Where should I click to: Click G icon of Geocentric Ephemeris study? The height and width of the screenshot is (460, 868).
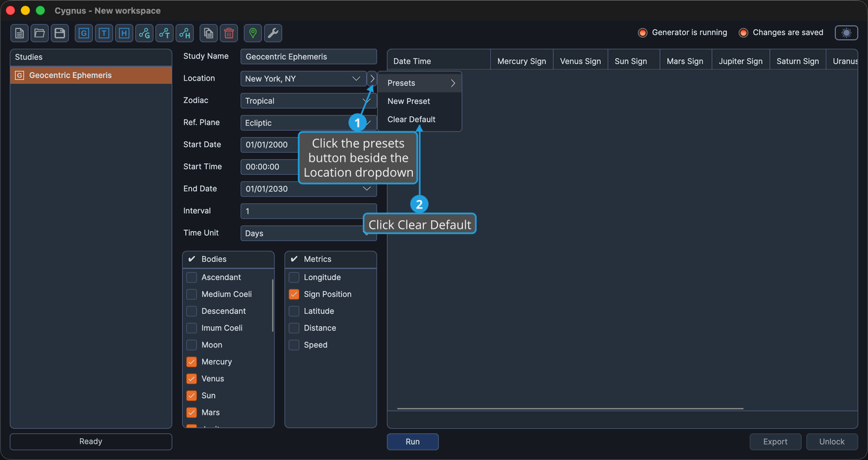click(20, 75)
